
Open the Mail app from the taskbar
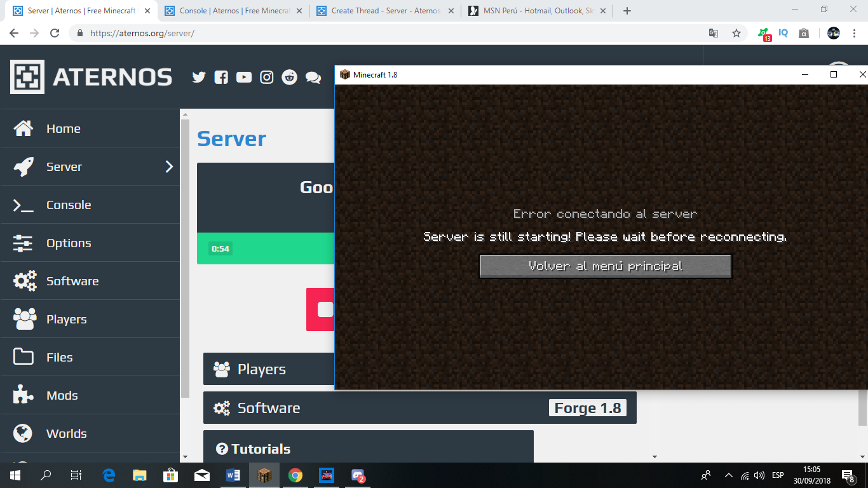coord(202,475)
